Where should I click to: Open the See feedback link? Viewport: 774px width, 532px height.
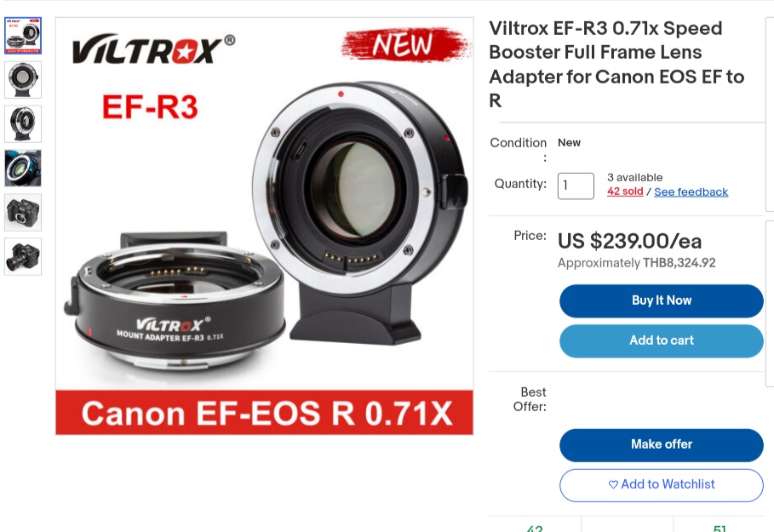(691, 192)
